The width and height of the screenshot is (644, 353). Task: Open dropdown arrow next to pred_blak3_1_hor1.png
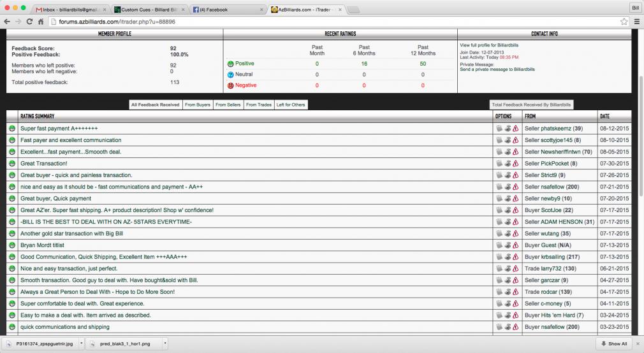click(x=165, y=343)
